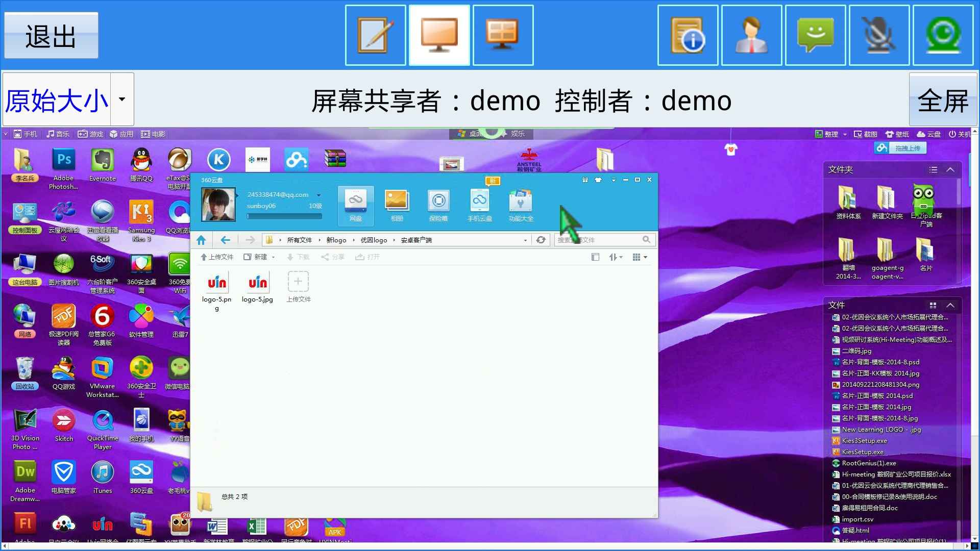The image size is (980, 551).
Task: Switch to the multi-screen view icon
Action: (x=503, y=34)
